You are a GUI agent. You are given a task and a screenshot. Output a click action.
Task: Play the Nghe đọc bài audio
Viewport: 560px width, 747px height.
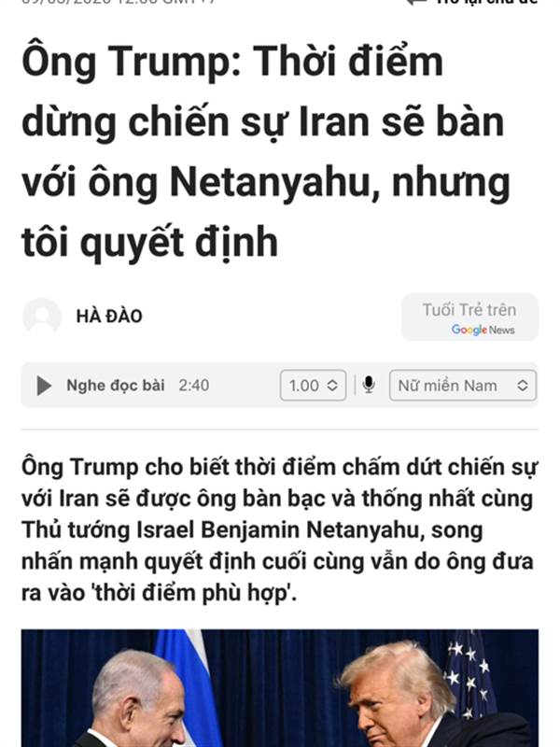(x=44, y=386)
